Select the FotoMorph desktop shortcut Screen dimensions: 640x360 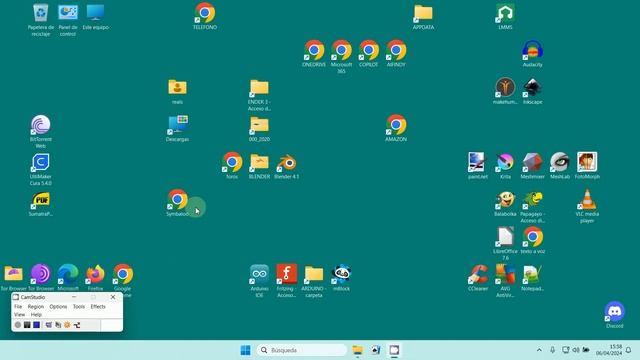pyautogui.click(x=587, y=165)
